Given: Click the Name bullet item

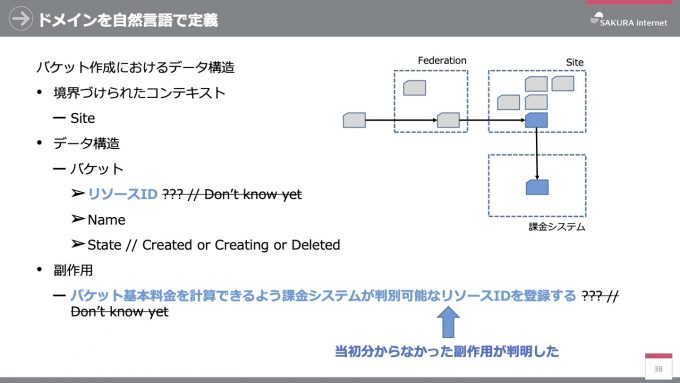Looking at the screenshot, I should tap(98, 219).
